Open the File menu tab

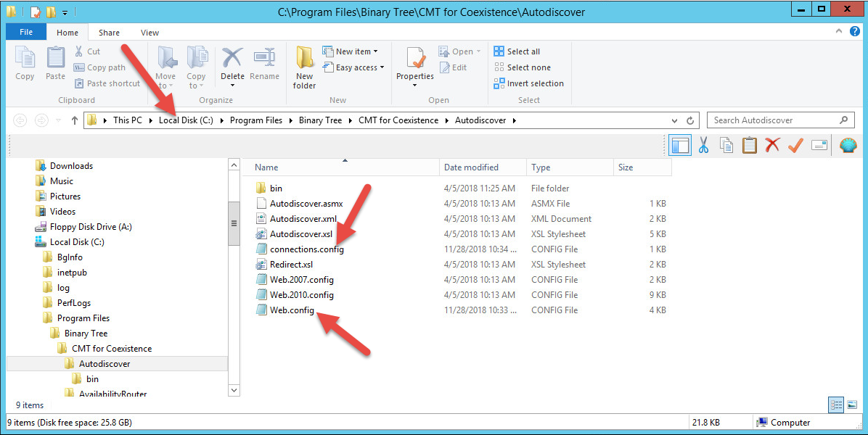point(26,32)
